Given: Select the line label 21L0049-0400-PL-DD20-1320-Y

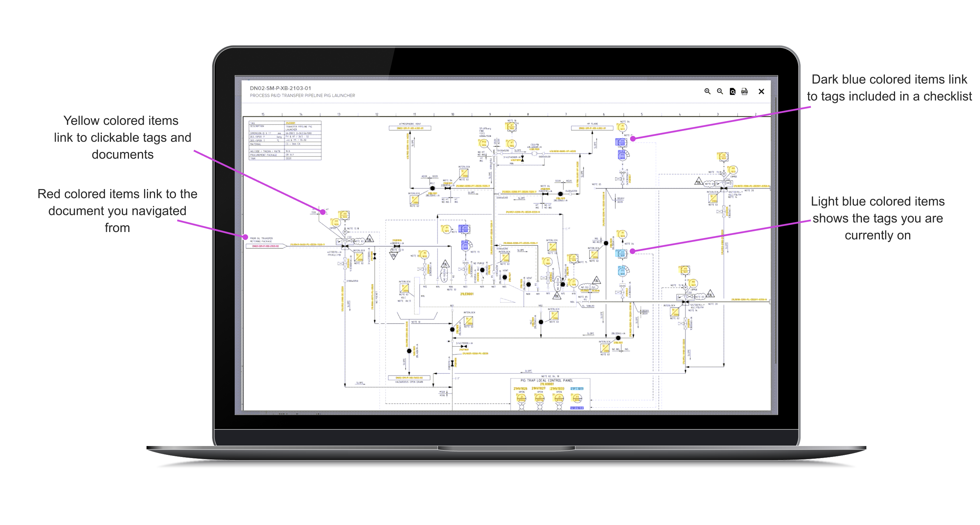Looking at the screenshot, I should click(307, 245).
